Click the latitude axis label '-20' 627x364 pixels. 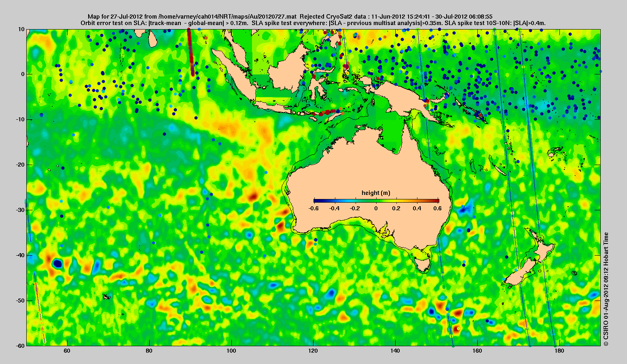coord(20,165)
